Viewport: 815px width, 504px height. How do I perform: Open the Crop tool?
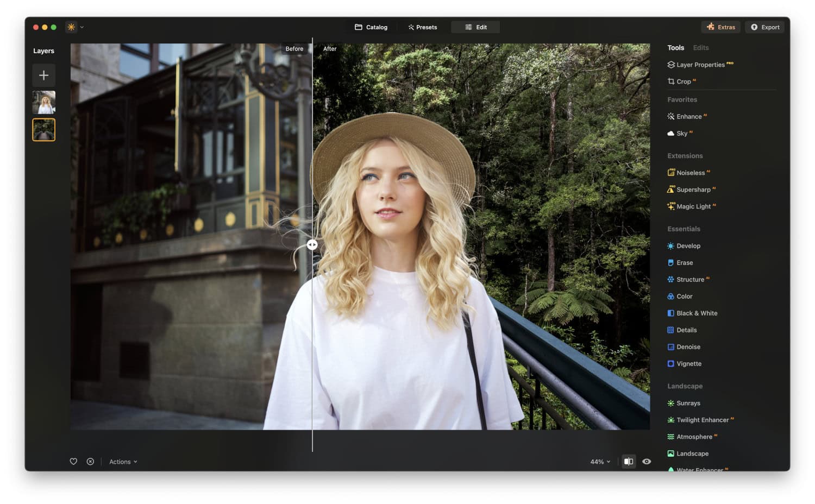[x=684, y=81]
